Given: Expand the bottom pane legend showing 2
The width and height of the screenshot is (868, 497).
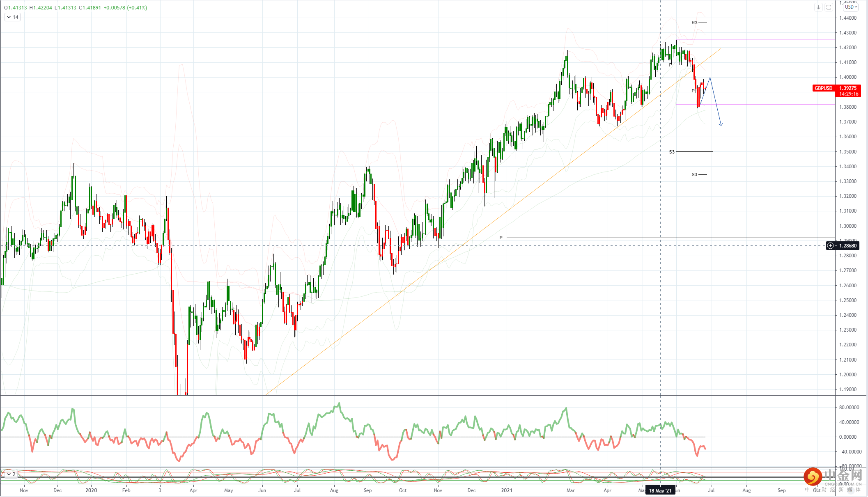Looking at the screenshot, I should [x=9, y=474].
